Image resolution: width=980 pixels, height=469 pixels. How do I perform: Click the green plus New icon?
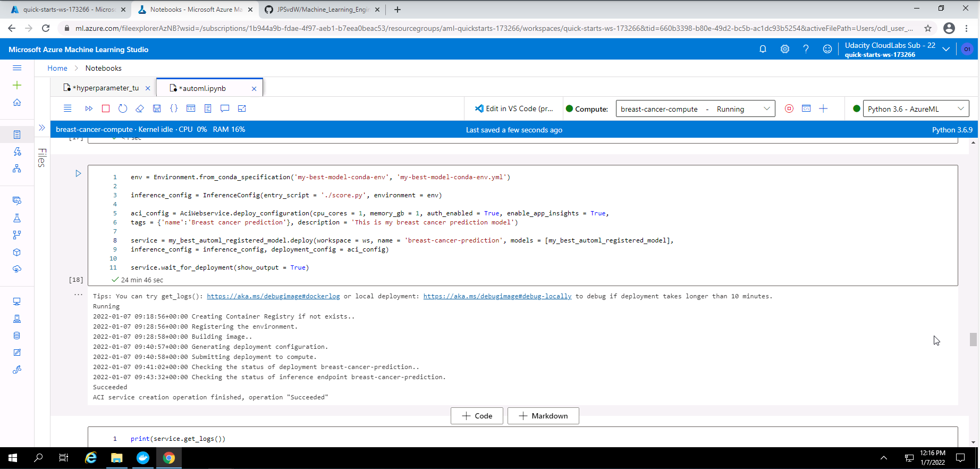17,85
